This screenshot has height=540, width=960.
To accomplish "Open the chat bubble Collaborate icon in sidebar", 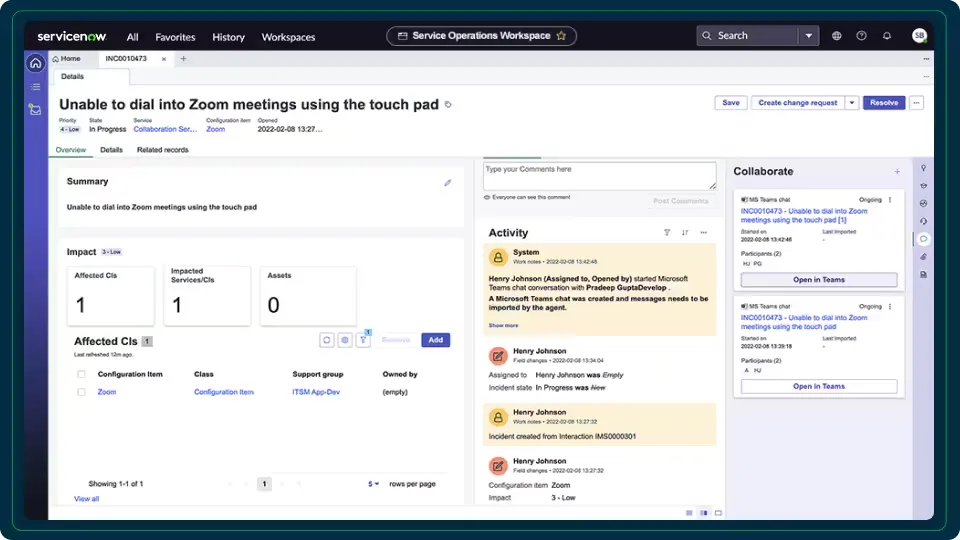I will [923, 239].
